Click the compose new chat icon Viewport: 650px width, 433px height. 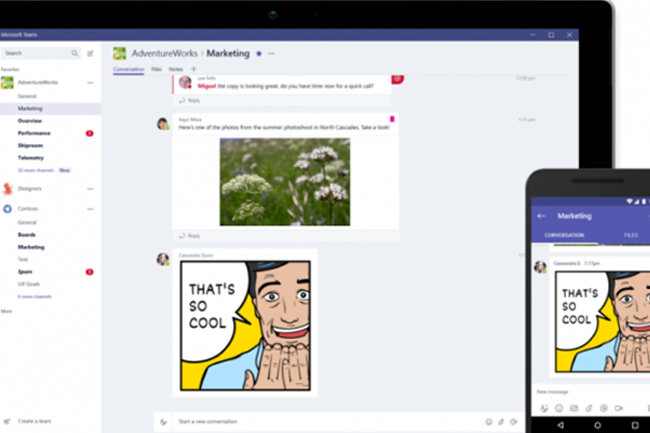[90, 53]
